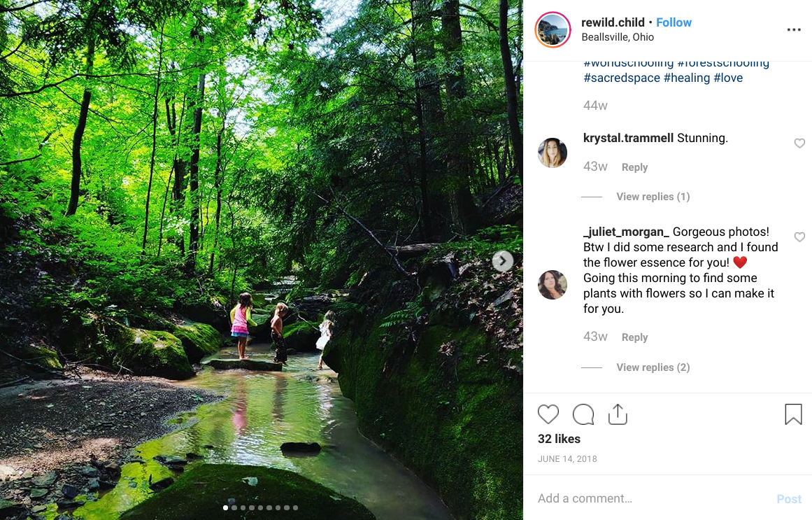812x520 pixels.
Task: Click the share post icon
Action: [618, 415]
